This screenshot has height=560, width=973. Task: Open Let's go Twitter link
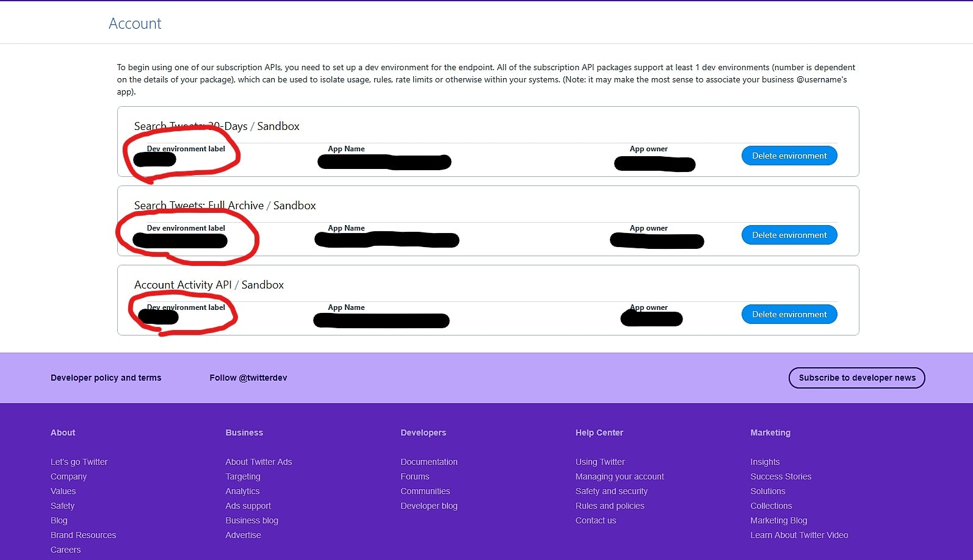(x=79, y=462)
